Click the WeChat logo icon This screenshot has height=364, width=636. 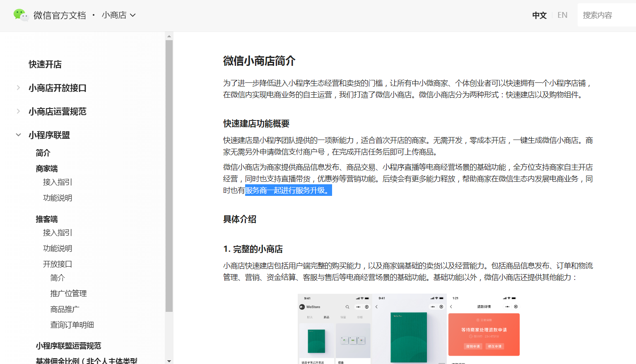pyautogui.click(x=21, y=15)
